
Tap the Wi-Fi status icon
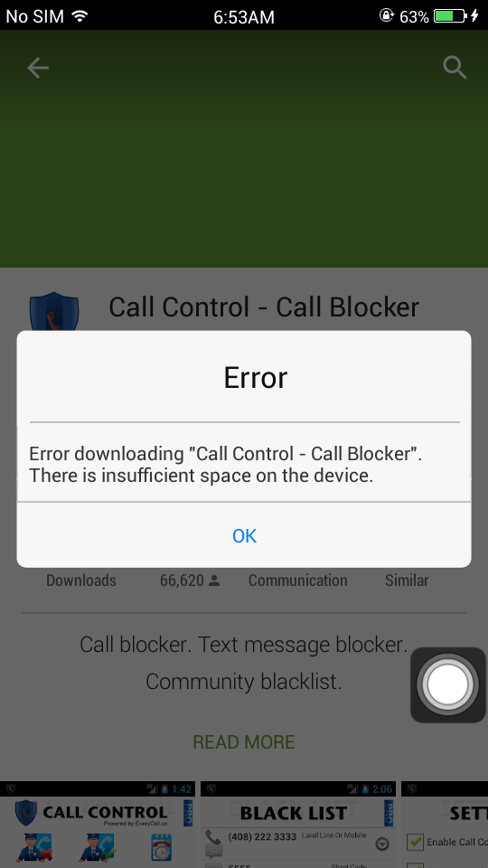click(80, 15)
